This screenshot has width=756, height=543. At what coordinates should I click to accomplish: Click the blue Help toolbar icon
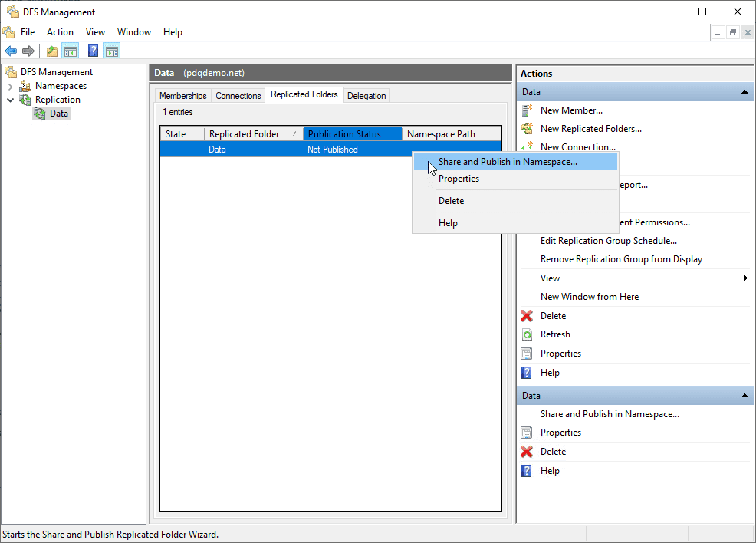(x=93, y=51)
